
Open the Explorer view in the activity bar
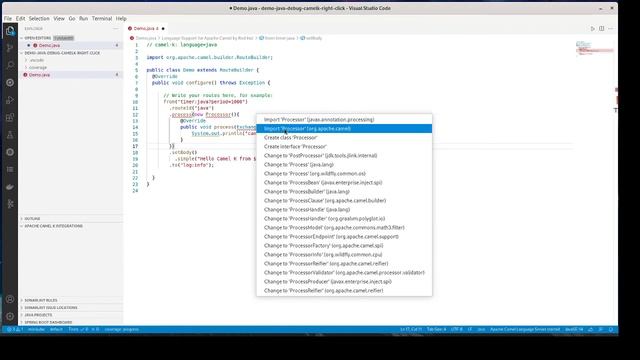(10, 31)
